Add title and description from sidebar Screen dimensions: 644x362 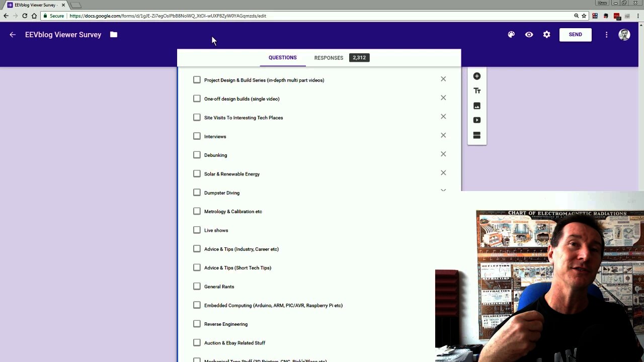pyautogui.click(x=477, y=91)
